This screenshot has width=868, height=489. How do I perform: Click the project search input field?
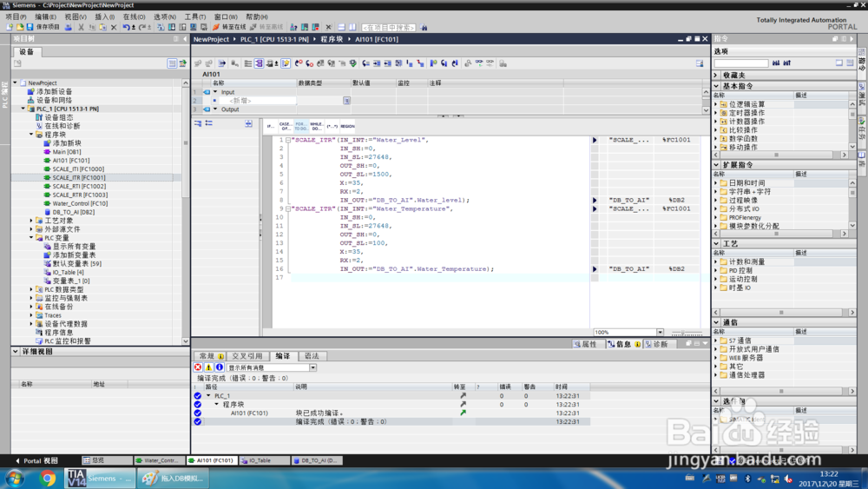point(389,27)
